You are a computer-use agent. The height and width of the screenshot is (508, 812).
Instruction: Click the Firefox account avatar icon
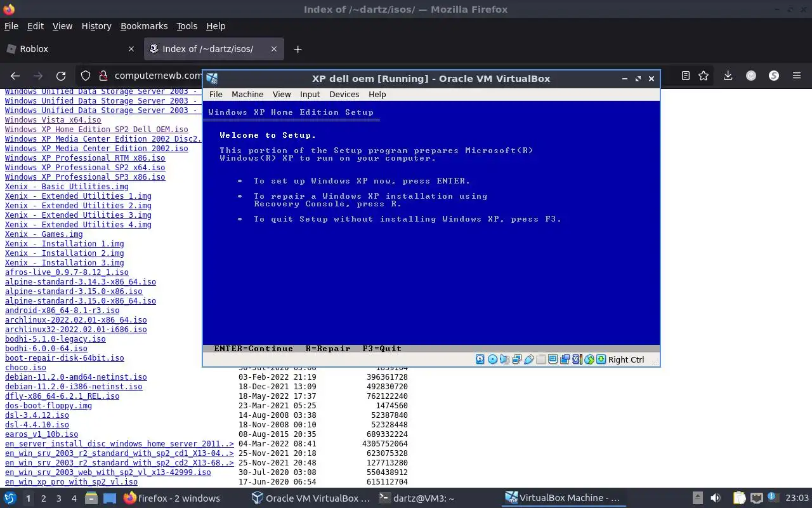click(x=751, y=76)
